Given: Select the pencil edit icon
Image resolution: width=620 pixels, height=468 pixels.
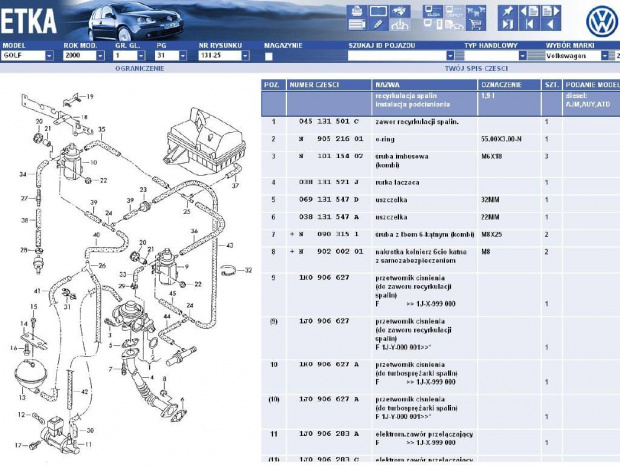Looking at the screenshot, I should pos(378,25).
